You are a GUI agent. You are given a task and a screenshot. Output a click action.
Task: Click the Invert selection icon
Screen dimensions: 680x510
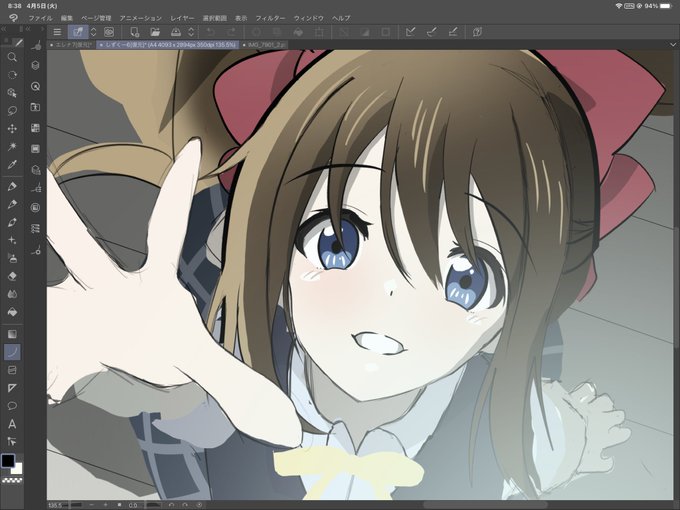365,32
